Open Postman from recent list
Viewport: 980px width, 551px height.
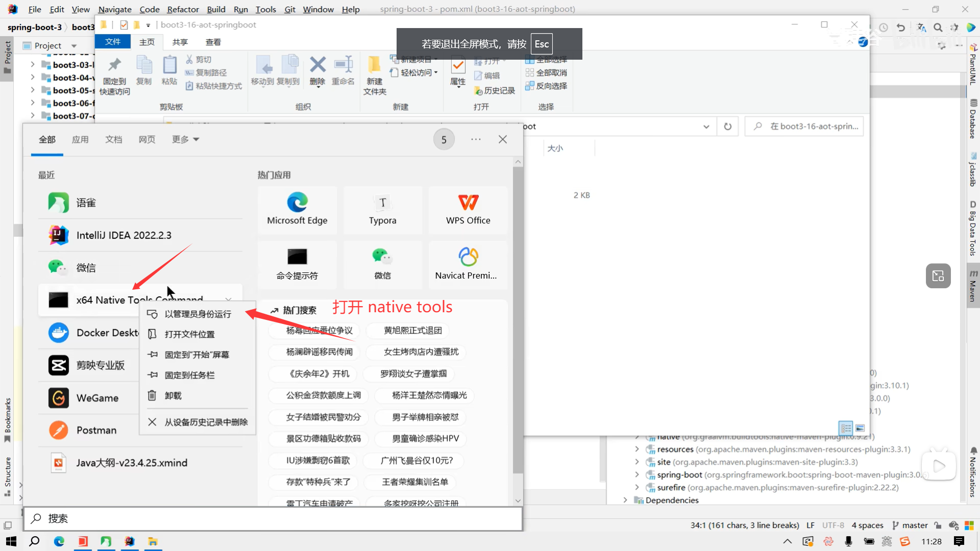(x=96, y=430)
